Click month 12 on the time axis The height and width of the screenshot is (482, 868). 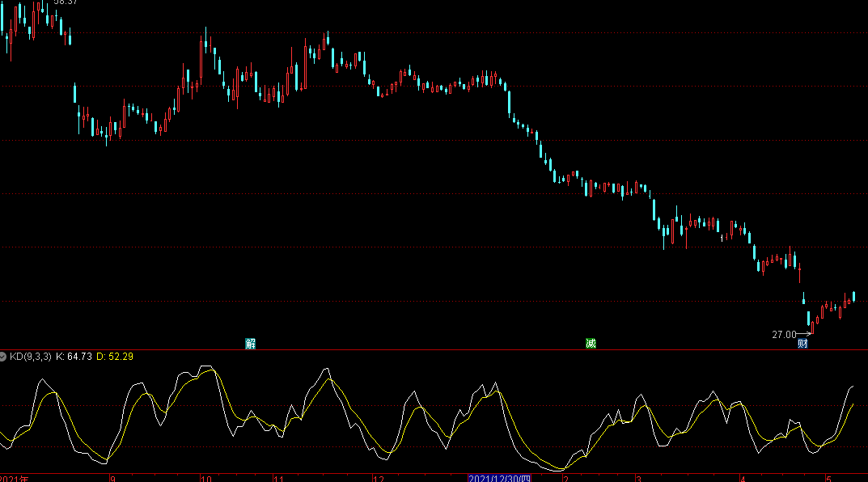pos(379,479)
